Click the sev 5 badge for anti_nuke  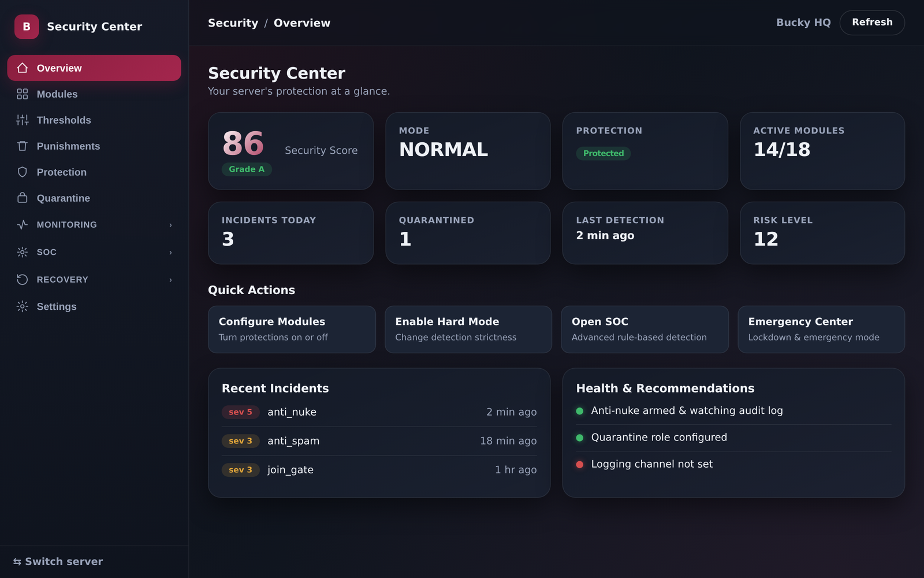click(240, 412)
